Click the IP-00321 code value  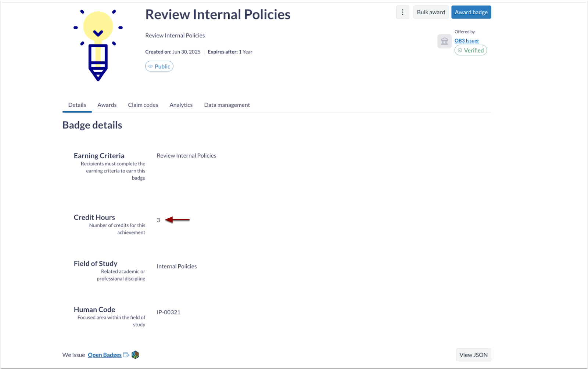pos(169,312)
